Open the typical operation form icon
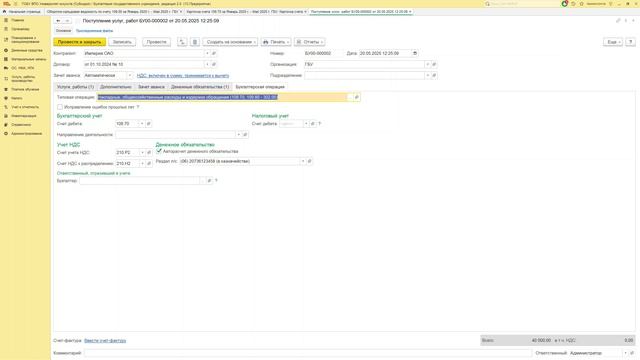This screenshot has height=360, width=640. (356, 97)
